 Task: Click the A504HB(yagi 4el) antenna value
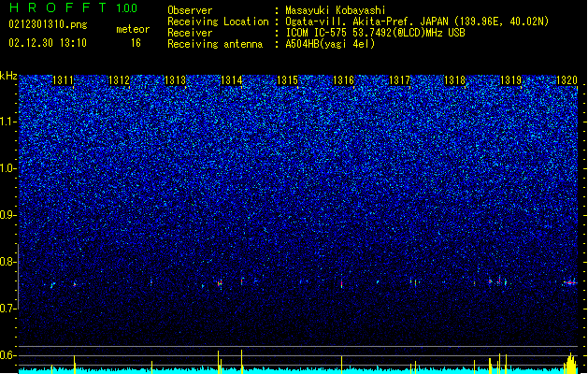330,44
